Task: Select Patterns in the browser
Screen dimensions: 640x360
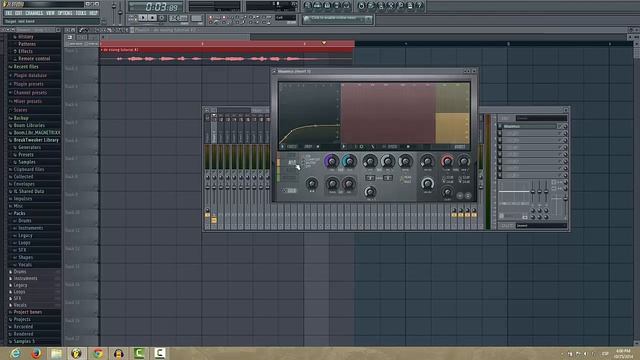Action: (27, 44)
